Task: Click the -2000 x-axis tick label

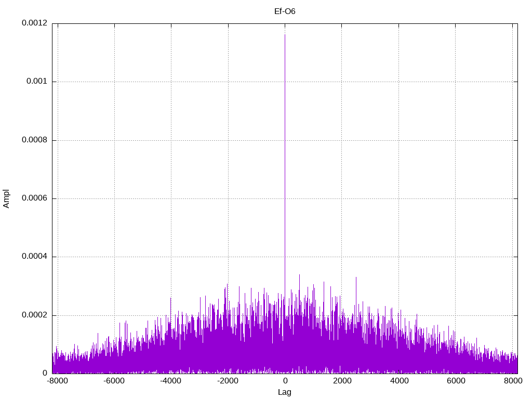Action: click(228, 381)
